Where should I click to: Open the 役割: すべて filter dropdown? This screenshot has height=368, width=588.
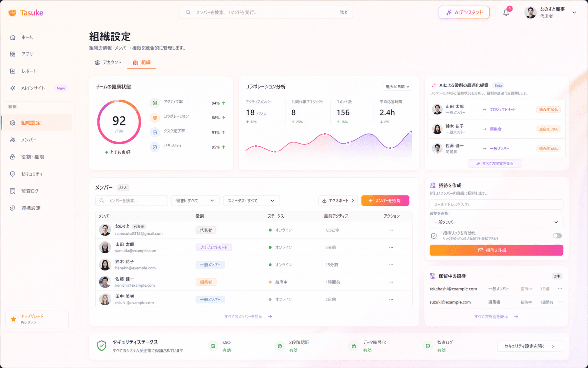point(195,201)
